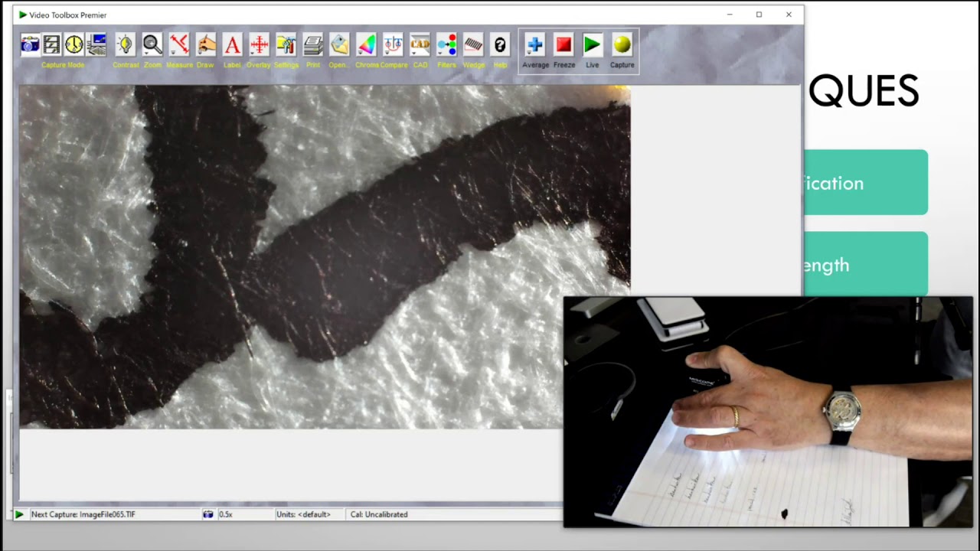The image size is (980, 551).
Task: Click the 'Cal: Uncalibrated' status field
Action: pyautogui.click(x=379, y=514)
